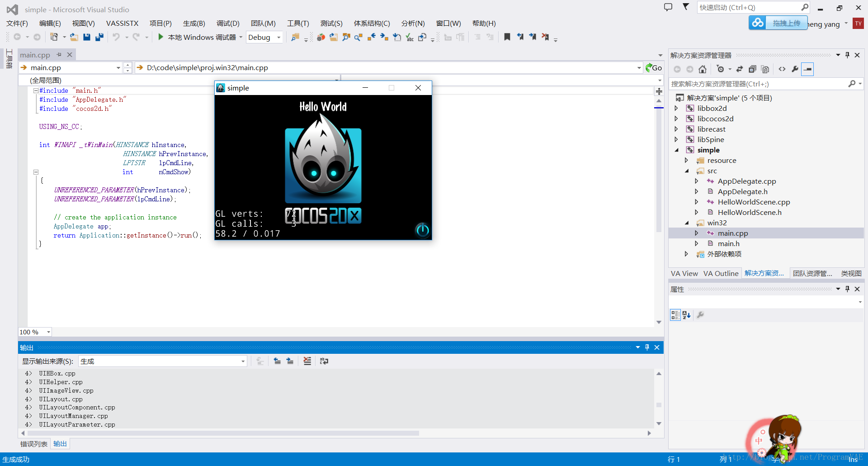Open the VASSISTX menu

point(122,24)
